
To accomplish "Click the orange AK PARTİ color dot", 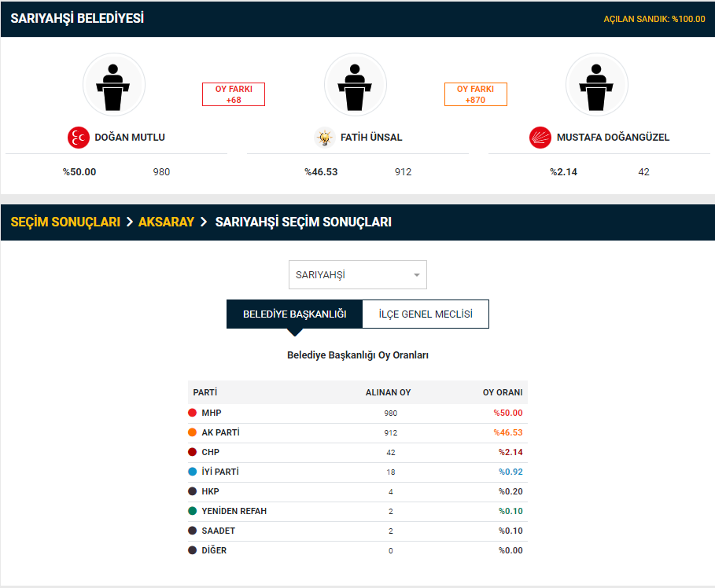I will (193, 432).
